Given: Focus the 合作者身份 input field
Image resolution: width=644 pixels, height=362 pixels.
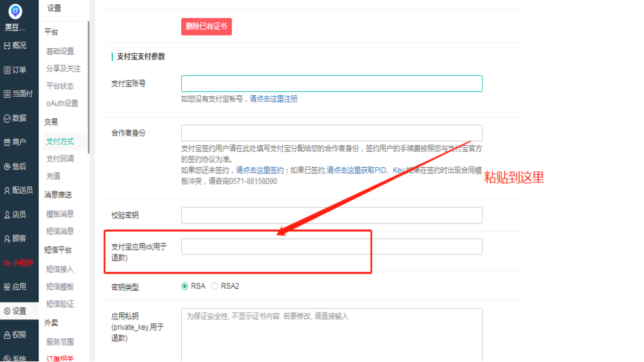Looking at the screenshot, I should coord(332,133).
